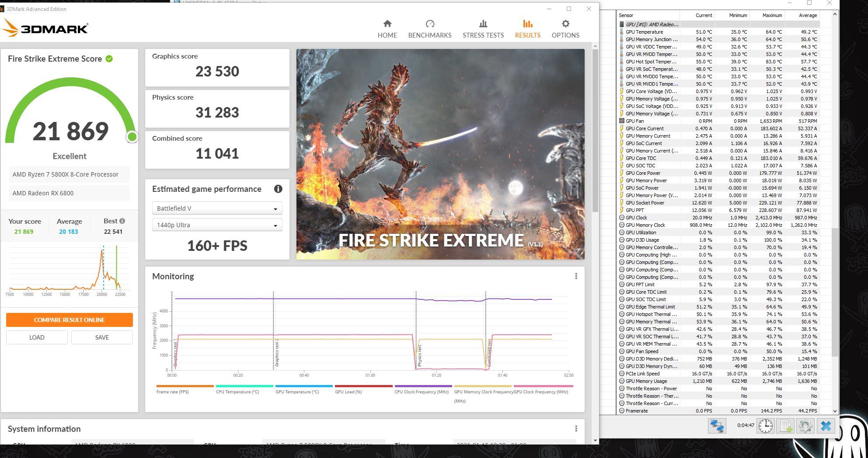The height and width of the screenshot is (458, 868).
Task: Click the HWiNFO log file add icon
Action: 786,426
